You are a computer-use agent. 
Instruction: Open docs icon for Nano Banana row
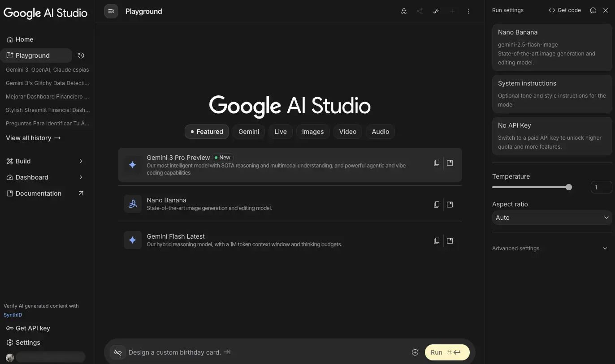coord(450,205)
